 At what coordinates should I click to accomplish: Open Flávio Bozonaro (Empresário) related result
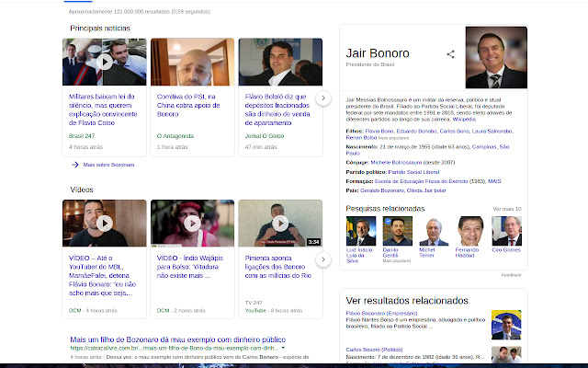tap(381, 313)
